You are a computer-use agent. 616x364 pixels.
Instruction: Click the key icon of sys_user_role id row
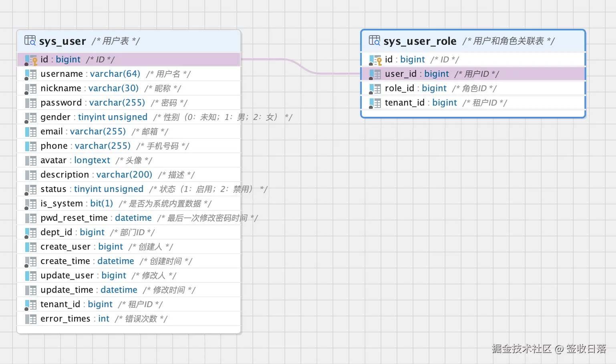pyautogui.click(x=375, y=60)
